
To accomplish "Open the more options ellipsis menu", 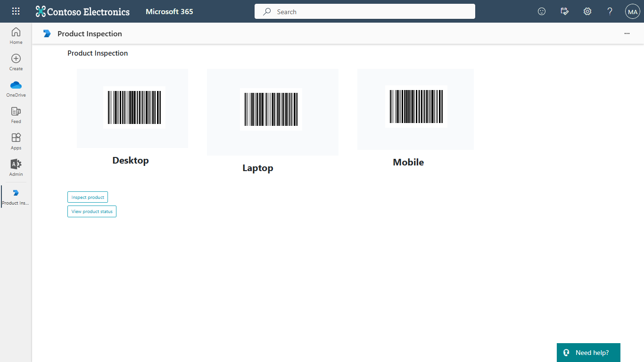I will pos(627,33).
